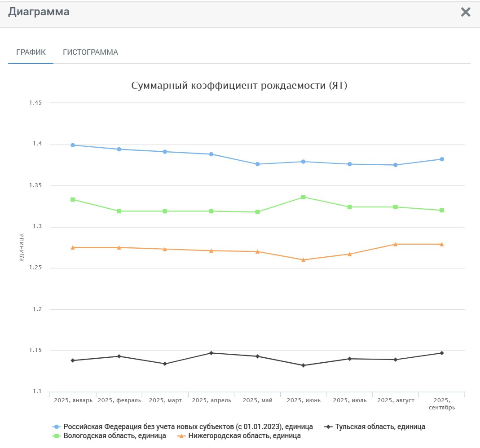This screenshot has width=480, height=448.
Task: Click blue circle marker for January 2025
Action: [x=73, y=145]
